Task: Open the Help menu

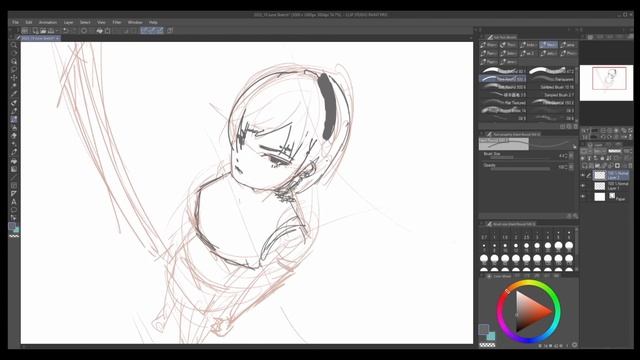Action: click(x=153, y=22)
